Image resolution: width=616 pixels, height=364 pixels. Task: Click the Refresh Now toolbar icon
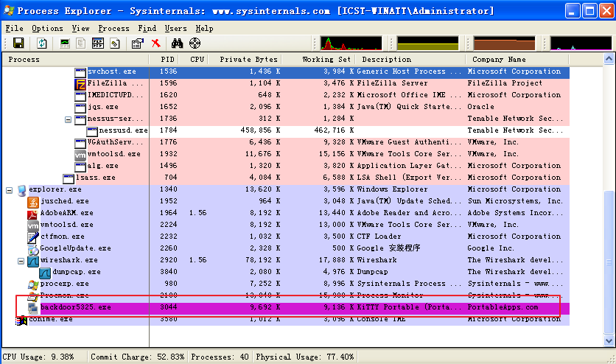click(x=42, y=43)
